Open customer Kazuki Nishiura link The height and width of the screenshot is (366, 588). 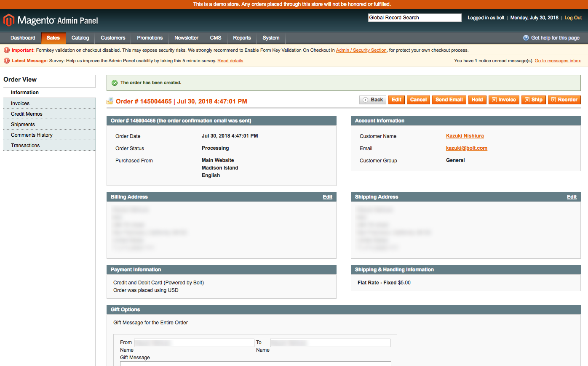click(465, 136)
